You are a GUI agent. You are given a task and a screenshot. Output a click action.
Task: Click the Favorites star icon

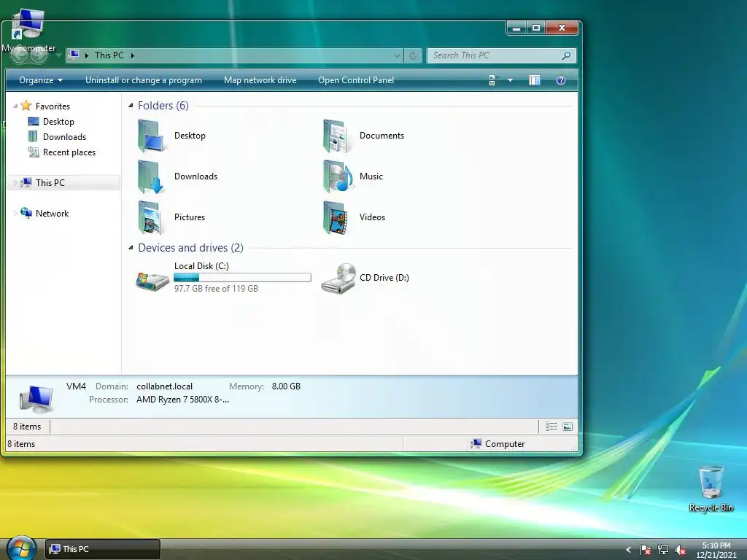pos(26,106)
